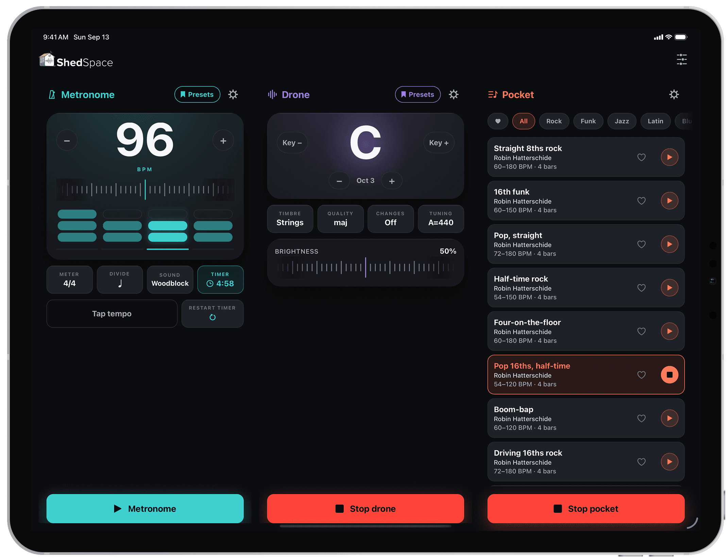Select the Funk genre filter
Screen dimensions: 728x560
(x=588, y=121)
